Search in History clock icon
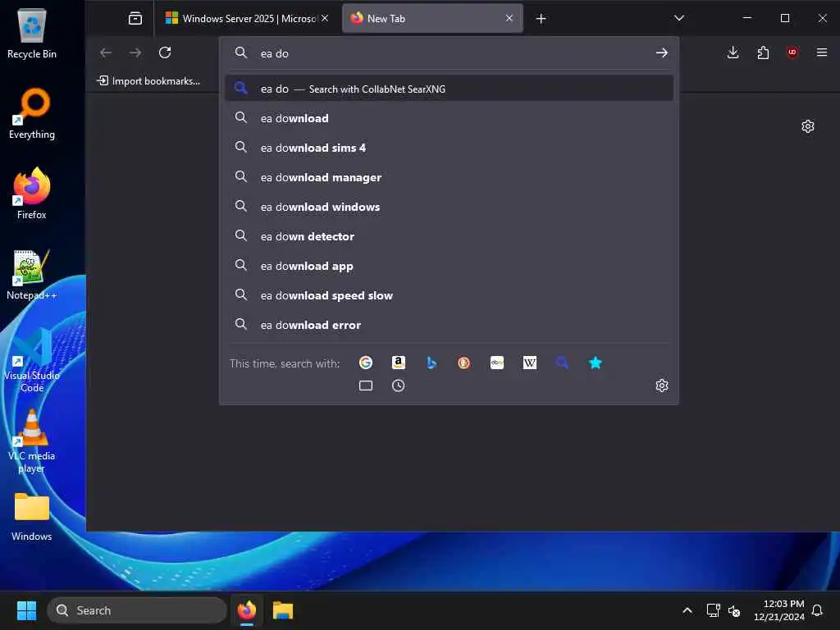Image resolution: width=840 pixels, height=630 pixels. click(399, 386)
